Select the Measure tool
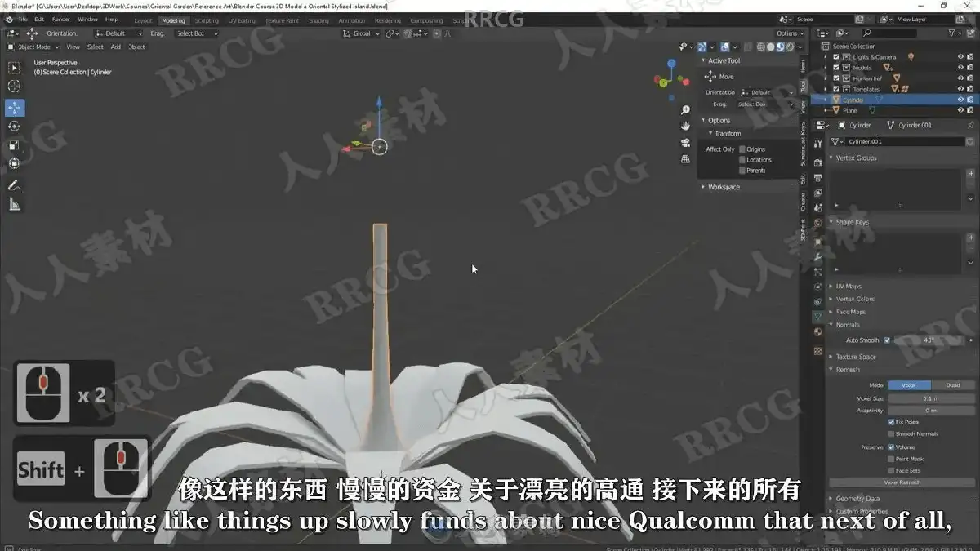 (x=14, y=204)
